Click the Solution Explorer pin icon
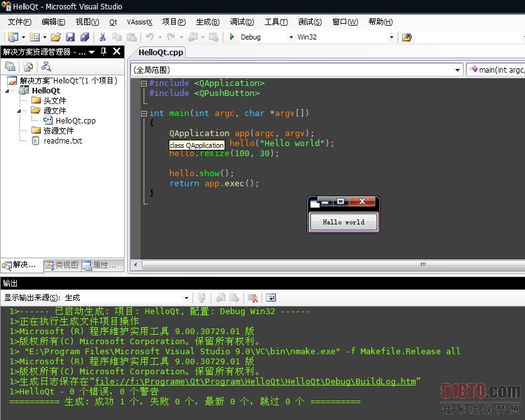Viewport: 525px width, 420px height. 103,51
